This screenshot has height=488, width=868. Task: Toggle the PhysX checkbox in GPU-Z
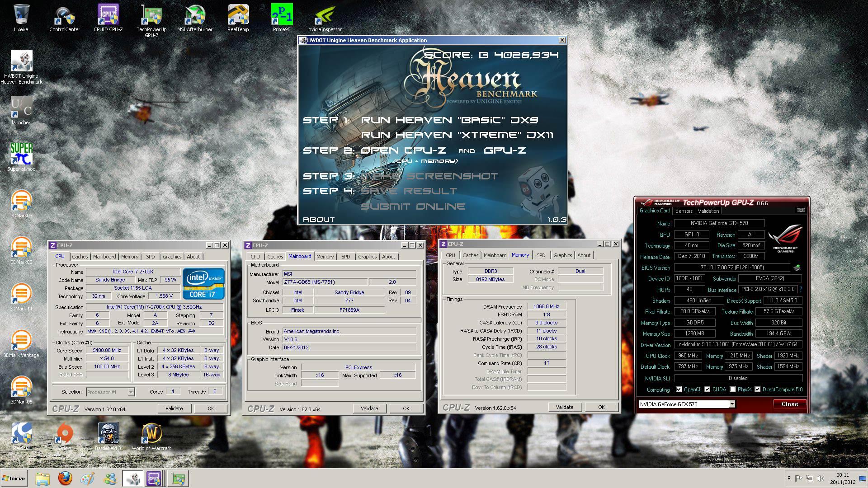[x=732, y=389]
